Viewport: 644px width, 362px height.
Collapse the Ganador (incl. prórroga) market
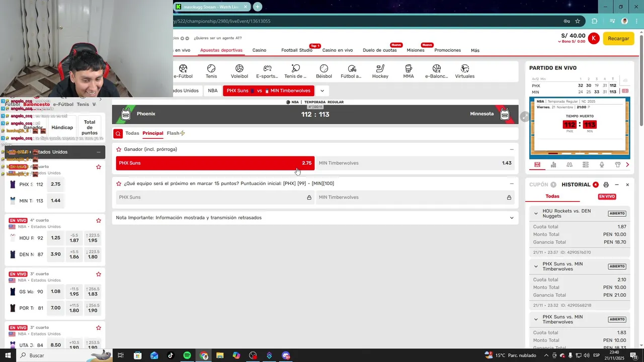(x=512, y=149)
